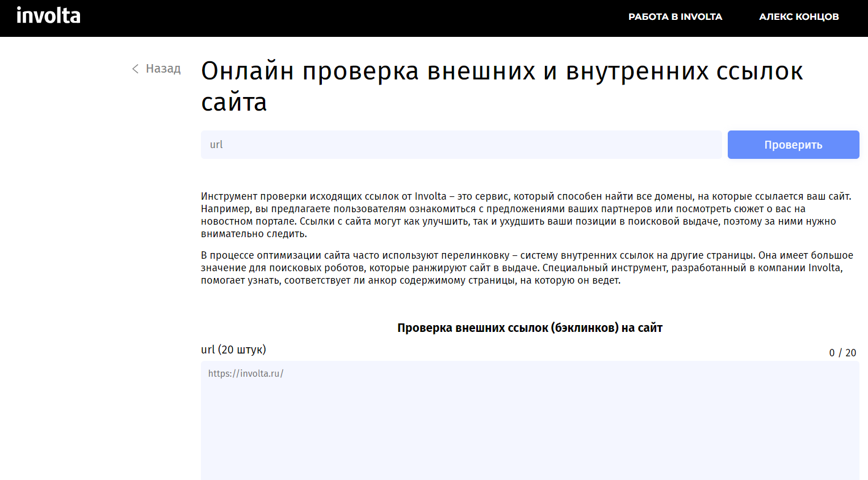Focus the url input field
The width and height of the screenshot is (868, 480).
click(x=461, y=145)
